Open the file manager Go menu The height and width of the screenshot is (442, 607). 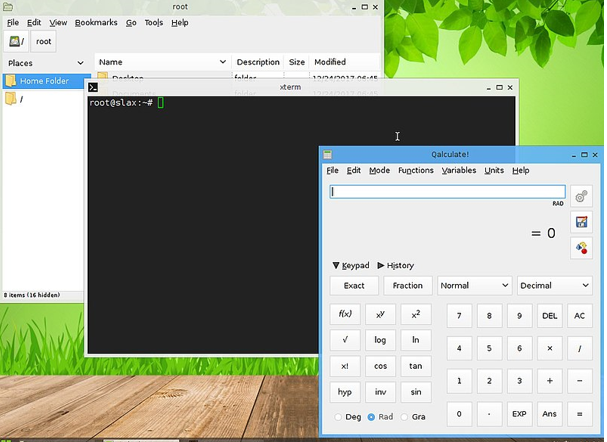(x=131, y=22)
